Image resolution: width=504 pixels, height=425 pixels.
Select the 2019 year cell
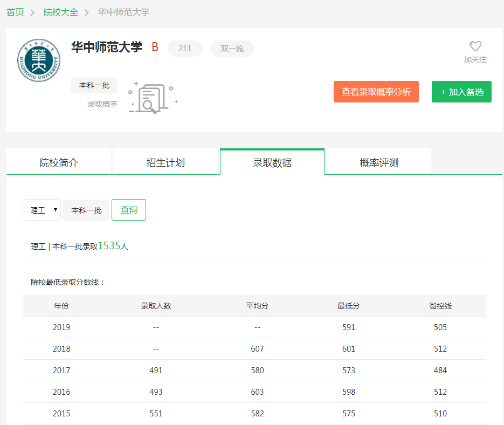point(61,327)
